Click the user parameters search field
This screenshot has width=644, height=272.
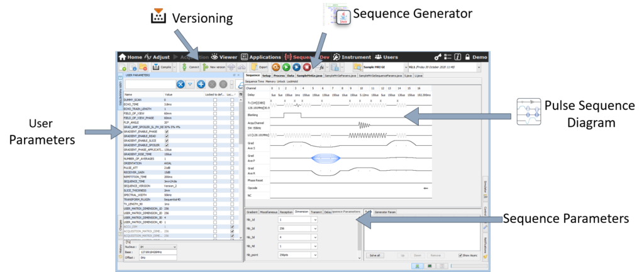[x=150, y=85]
